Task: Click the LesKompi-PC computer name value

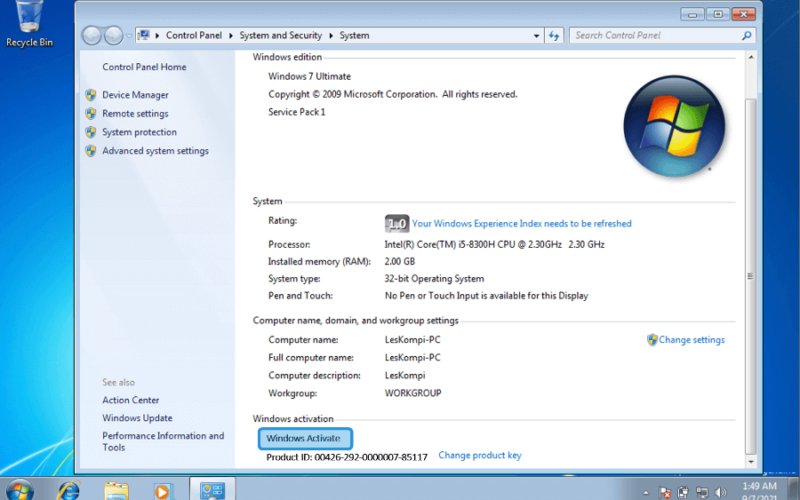Action: click(x=412, y=340)
